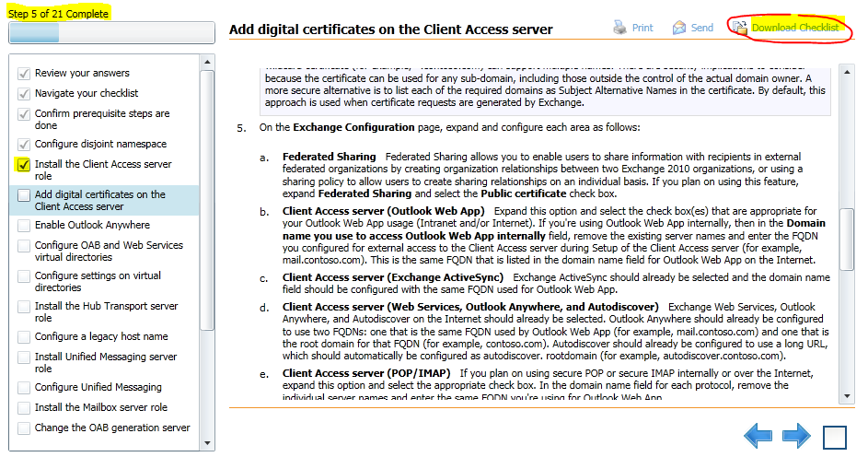Viewport: 868px width, 457px height.
Task: Click the Add digital certificates page heading
Action: click(x=391, y=29)
